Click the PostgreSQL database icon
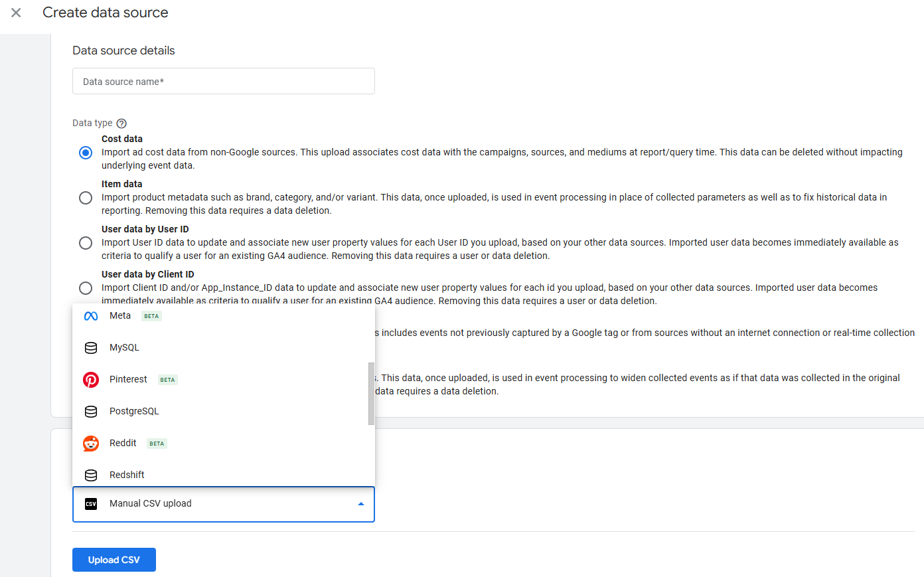Viewport: 924px width, 577px height. 91,412
